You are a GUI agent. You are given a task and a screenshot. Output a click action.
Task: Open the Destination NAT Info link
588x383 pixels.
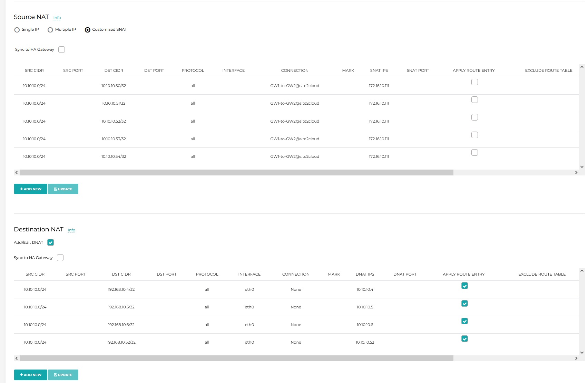tap(71, 230)
